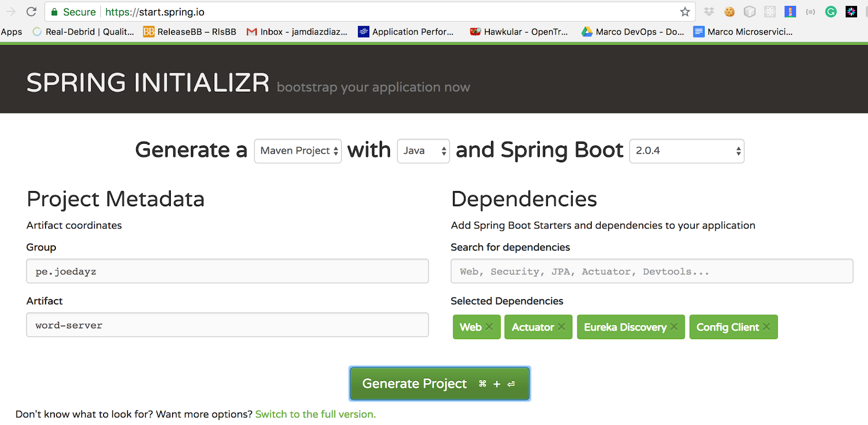Click the curly braces JSON extension icon

point(810,11)
